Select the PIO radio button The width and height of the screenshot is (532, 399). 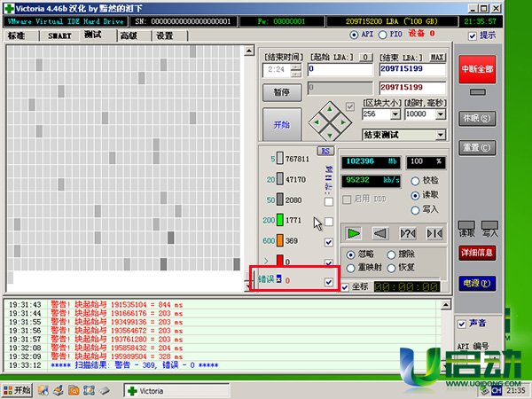point(383,35)
